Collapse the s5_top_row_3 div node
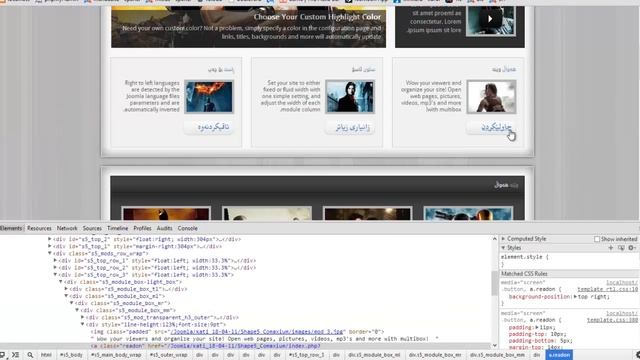The image size is (640, 360). tap(55, 275)
